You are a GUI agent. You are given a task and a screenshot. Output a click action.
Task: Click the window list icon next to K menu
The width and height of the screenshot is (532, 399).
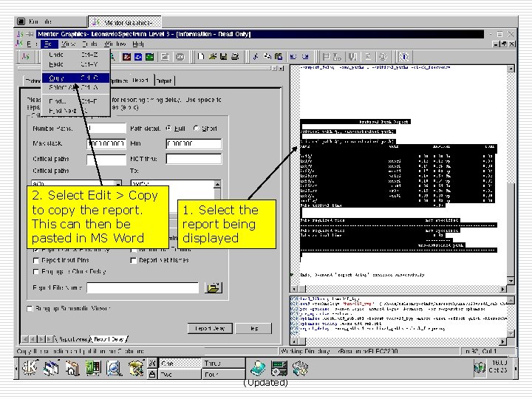click(51, 368)
